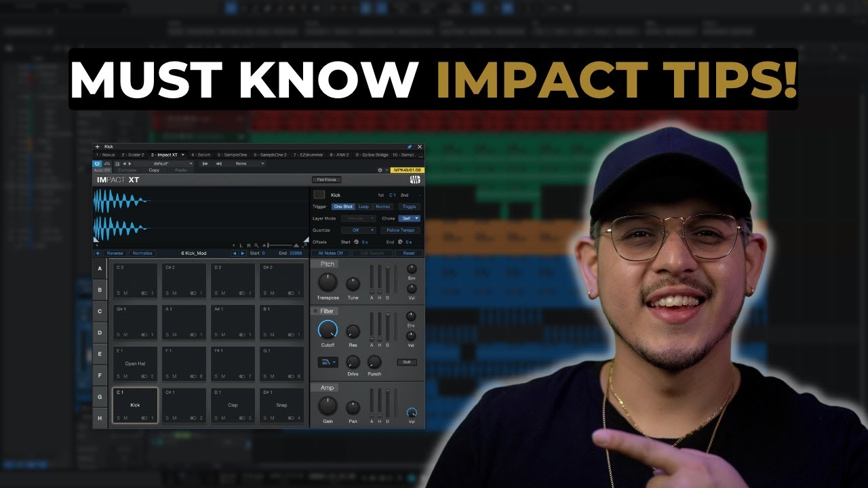This screenshot has width=868, height=488.
Task: Click the Tune knob in Pitch section
Action: click(353, 284)
